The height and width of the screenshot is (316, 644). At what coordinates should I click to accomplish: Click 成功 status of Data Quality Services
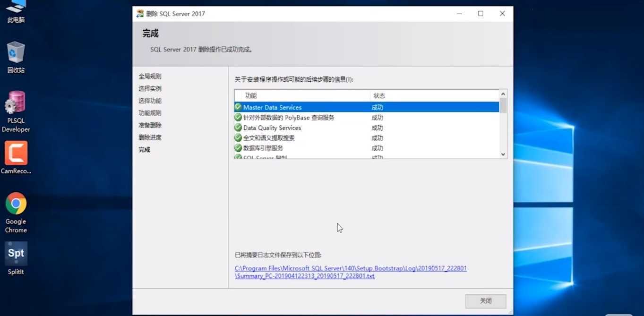[x=377, y=128]
